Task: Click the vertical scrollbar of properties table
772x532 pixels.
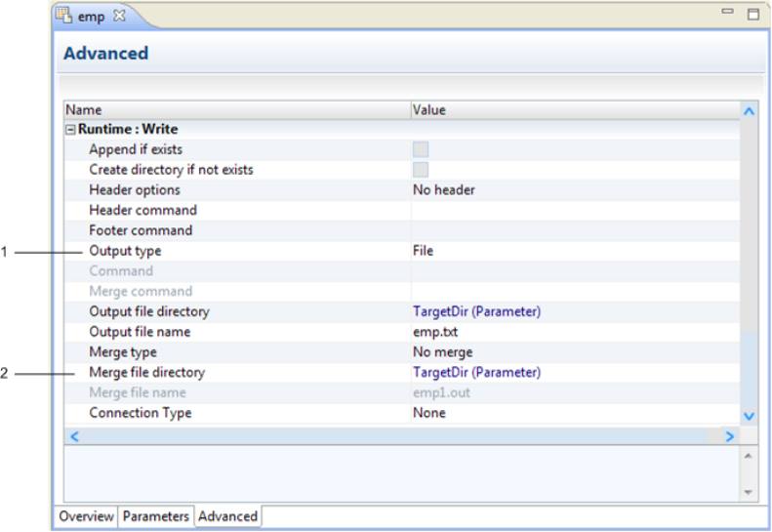Action: coord(749,264)
